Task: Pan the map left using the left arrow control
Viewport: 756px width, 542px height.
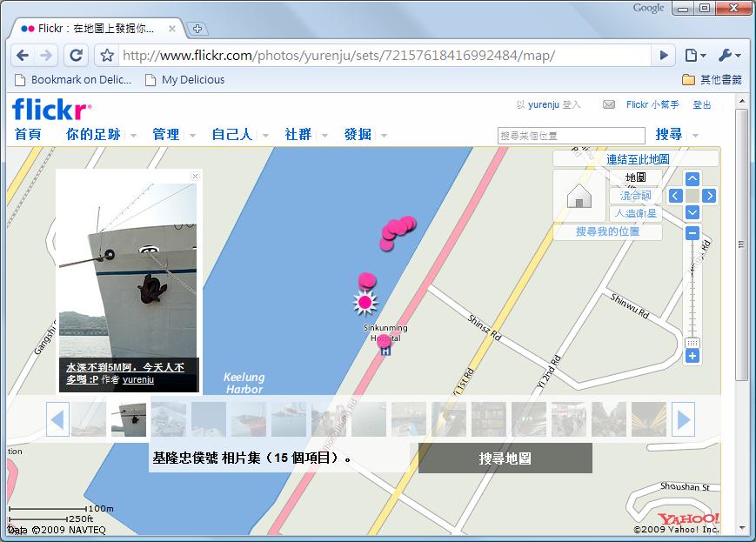Action: point(676,197)
